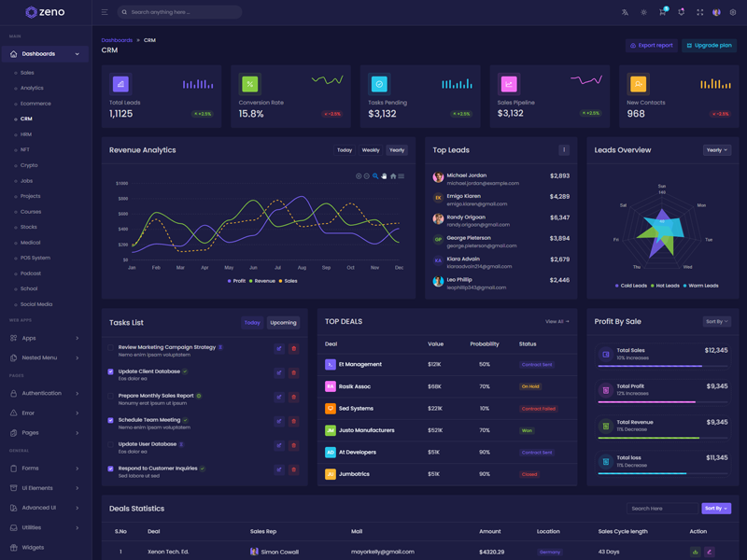The width and height of the screenshot is (747, 560).
Task: Edit the Update Client Database task
Action: tap(278, 372)
